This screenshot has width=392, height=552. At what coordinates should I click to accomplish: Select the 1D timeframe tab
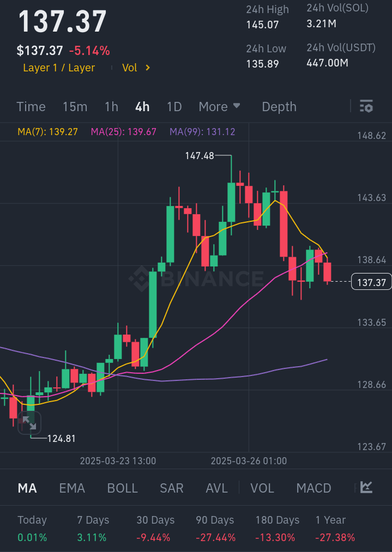click(174, 107)
